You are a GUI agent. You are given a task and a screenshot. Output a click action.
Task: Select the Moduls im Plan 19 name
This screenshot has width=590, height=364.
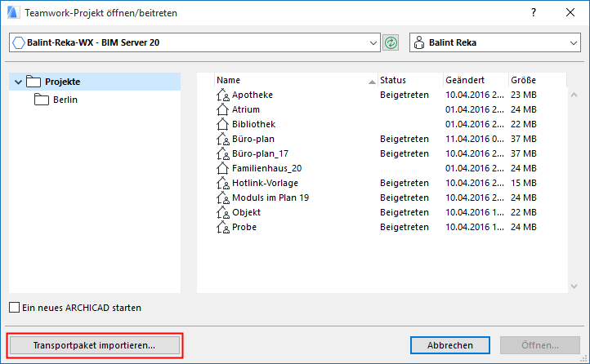(270, 198)
